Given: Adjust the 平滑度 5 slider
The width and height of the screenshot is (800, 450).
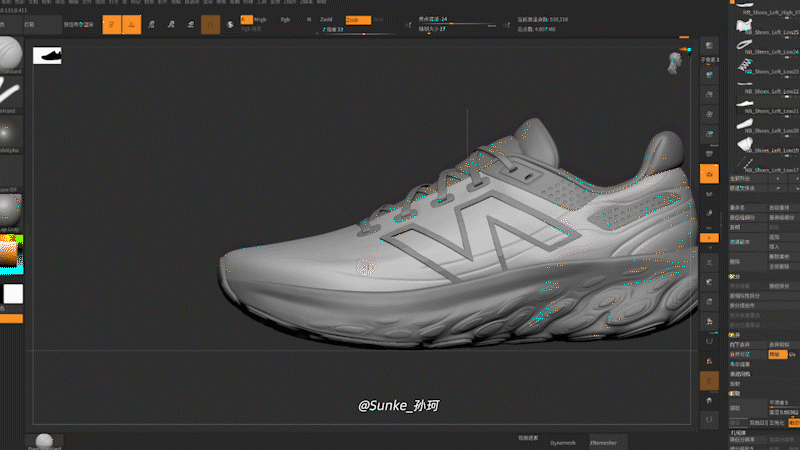Looking at the screenshot, I should click(784, 403).
